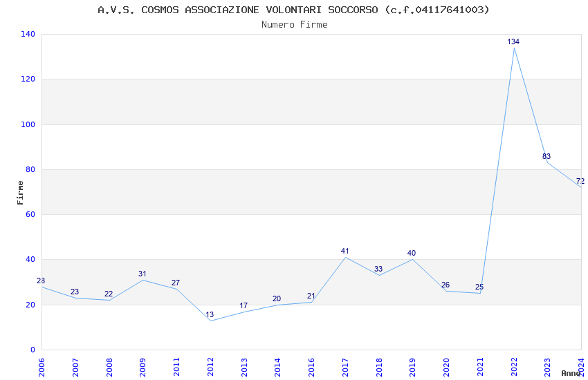Viewport: 588px width, 380px height.
Task: Click the data label 21 for 2016
Action: point(311,296)
